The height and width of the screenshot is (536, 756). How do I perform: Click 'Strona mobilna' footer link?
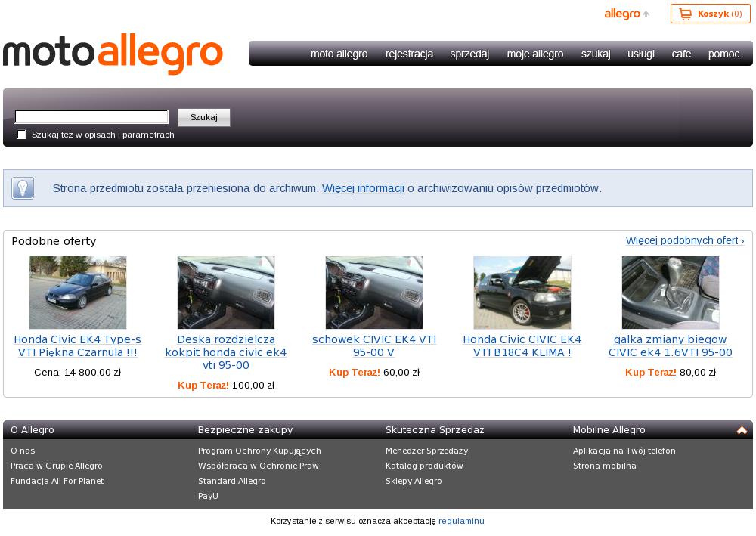pos(605,466)
